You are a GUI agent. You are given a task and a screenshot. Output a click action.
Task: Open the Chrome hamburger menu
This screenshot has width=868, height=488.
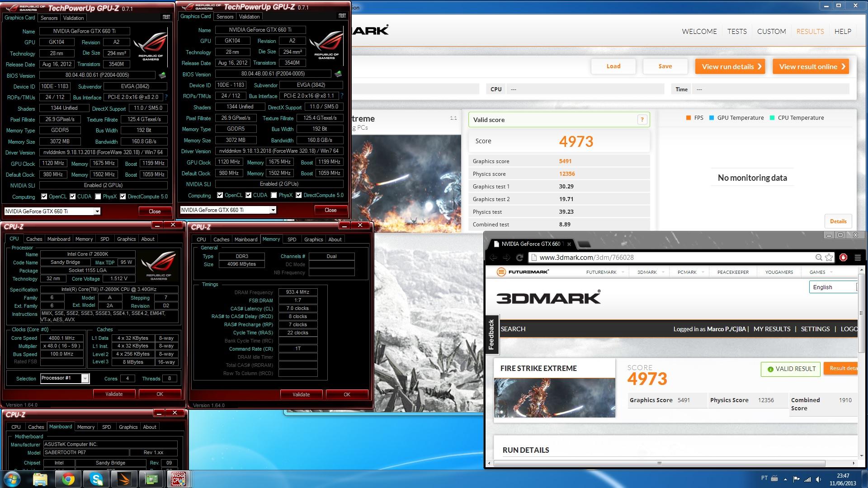click(x=858, y=258)
